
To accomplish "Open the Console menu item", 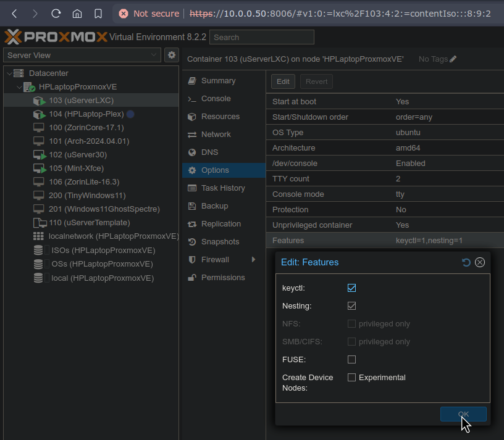I will (x=216, y=99).
